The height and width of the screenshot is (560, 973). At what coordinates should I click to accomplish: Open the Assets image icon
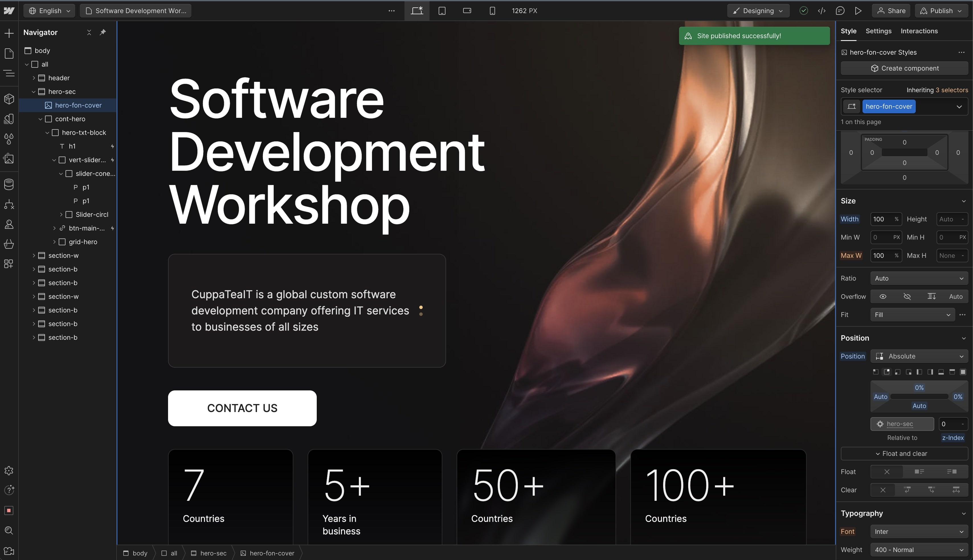[x=9, y=159]
